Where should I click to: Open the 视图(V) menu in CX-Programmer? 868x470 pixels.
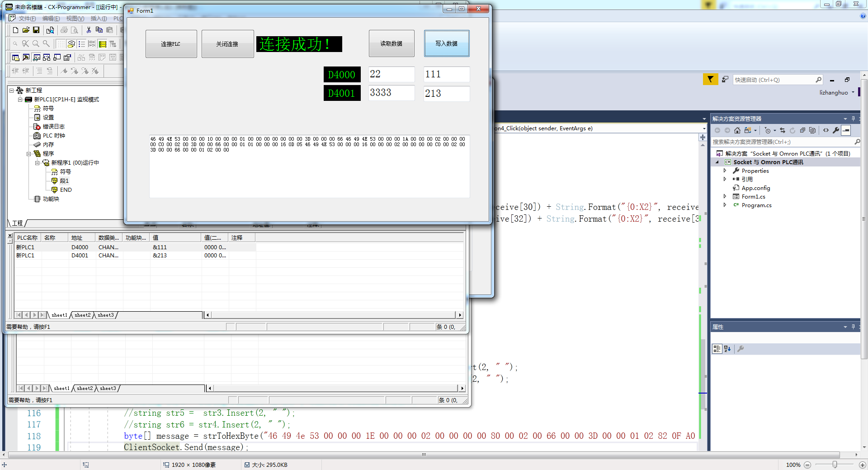(75, 19)
